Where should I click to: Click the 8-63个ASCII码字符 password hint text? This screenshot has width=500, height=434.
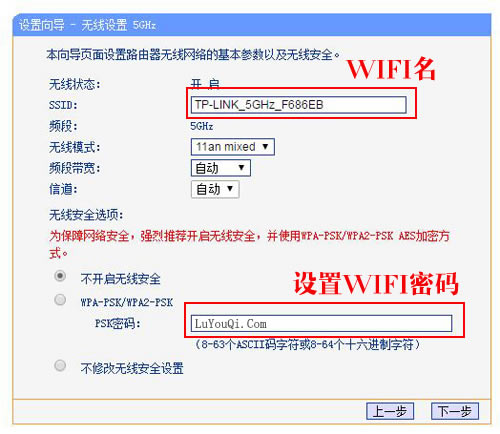tap(307, 344)
